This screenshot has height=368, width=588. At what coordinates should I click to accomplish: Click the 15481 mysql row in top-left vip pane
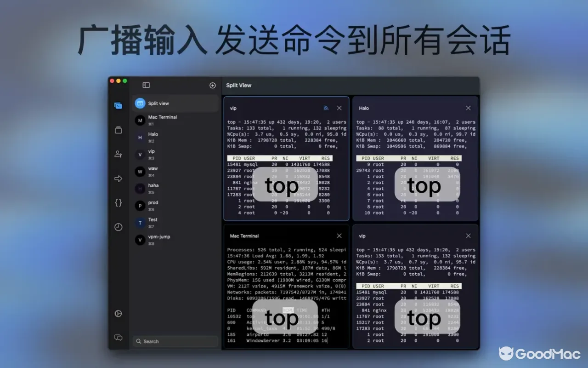tap(279, 164)
